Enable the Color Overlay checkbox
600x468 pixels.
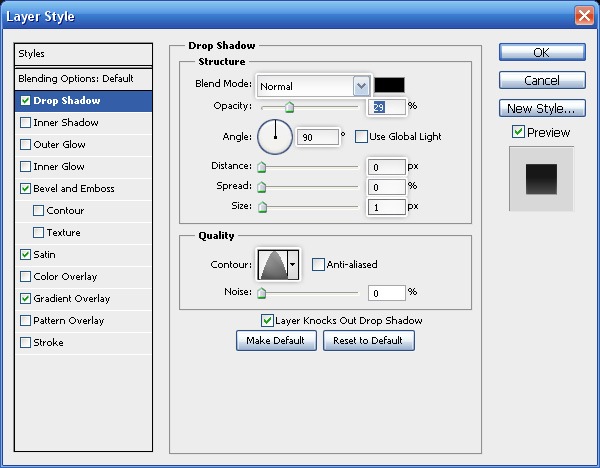[25, 277]
